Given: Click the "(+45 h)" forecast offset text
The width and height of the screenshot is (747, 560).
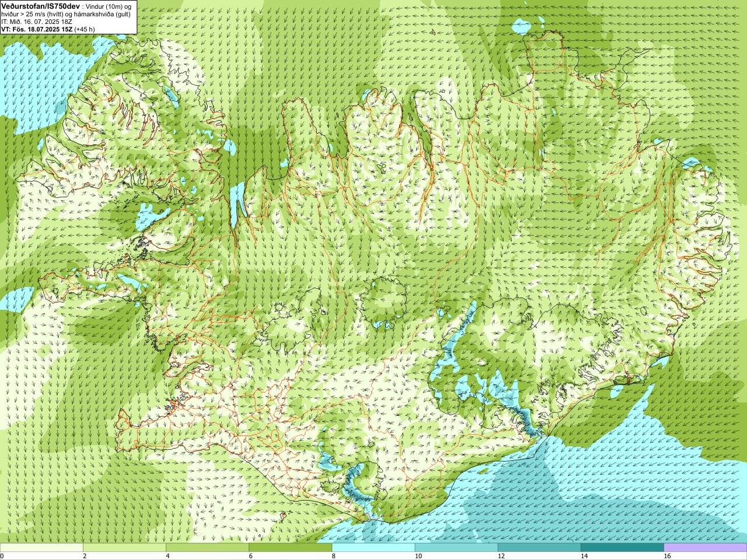Looking at the screenshot, I should 85,29.
